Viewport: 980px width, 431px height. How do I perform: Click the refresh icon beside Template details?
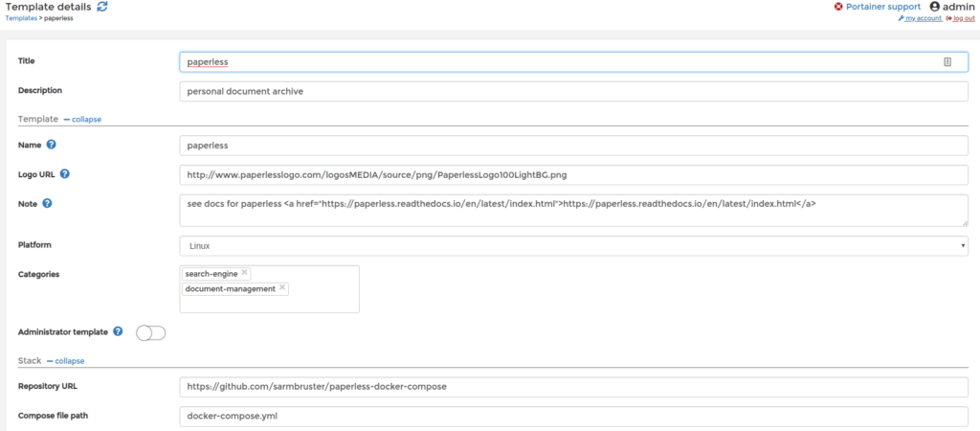click(102, 7)
